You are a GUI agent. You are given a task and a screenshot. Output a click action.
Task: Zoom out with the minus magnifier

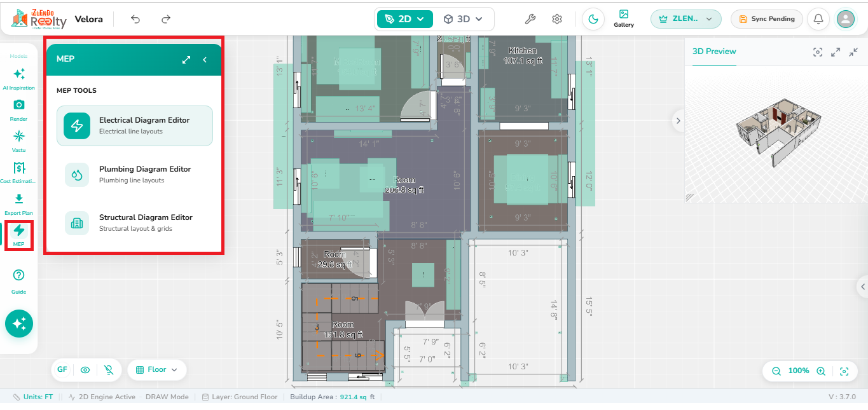[776, 371]
